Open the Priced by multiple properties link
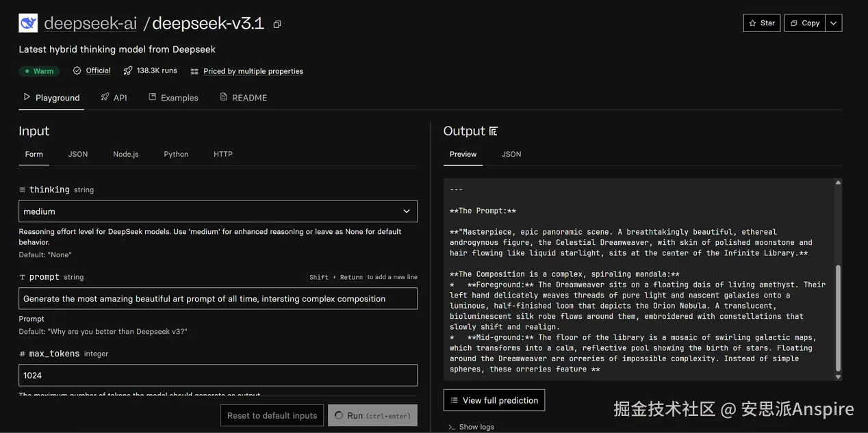This screenshot has height=433, width=868. pos(253,71)
